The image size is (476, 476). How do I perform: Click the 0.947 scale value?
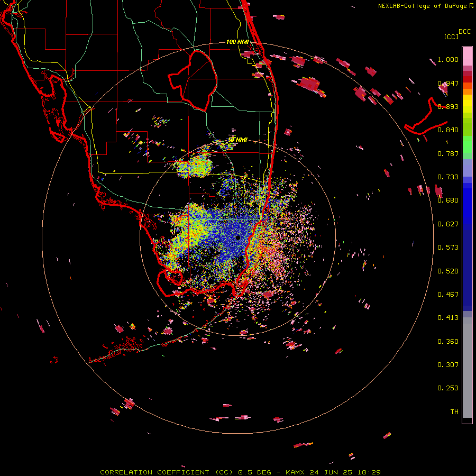click(448, 83)
